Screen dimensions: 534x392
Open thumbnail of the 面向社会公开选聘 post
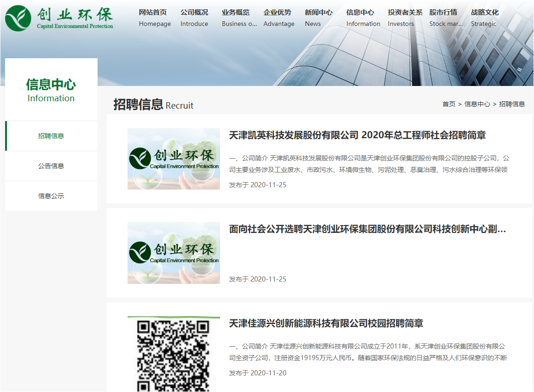(174, 253)
